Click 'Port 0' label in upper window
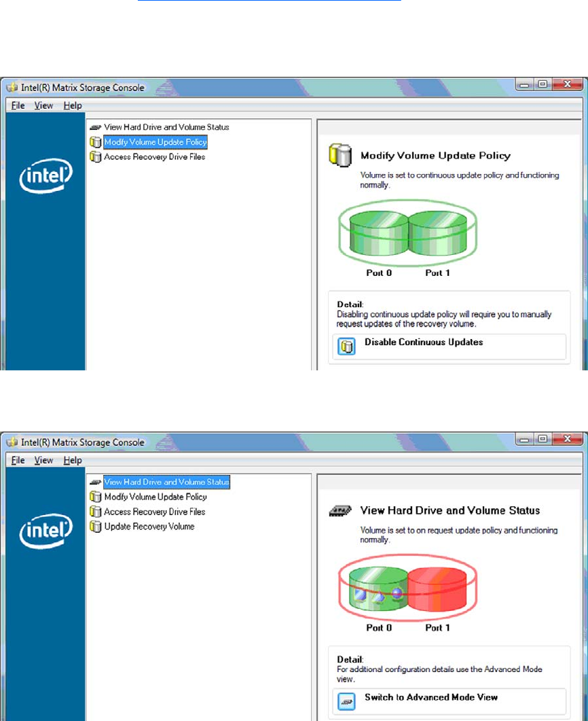The image size is (588, 721). 379,272
